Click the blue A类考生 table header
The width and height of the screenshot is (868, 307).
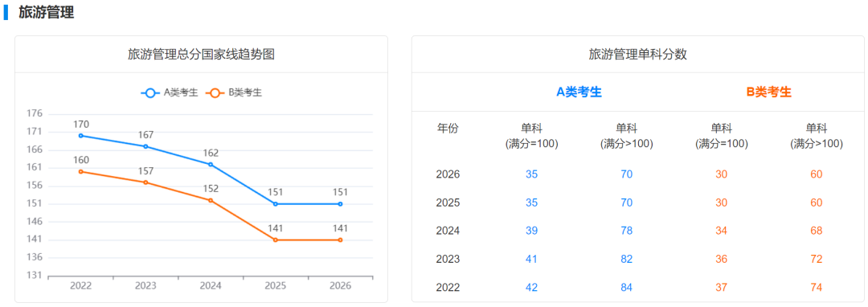[x=579, y=92]
